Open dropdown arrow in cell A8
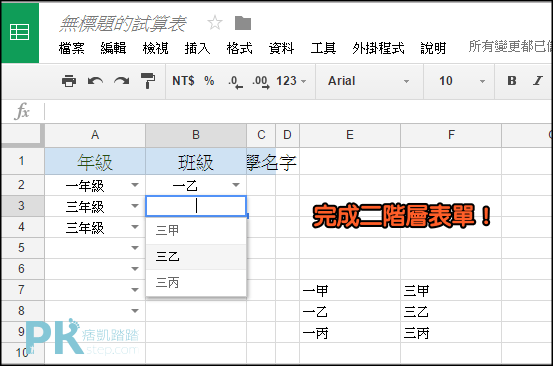 coord(135,311)
